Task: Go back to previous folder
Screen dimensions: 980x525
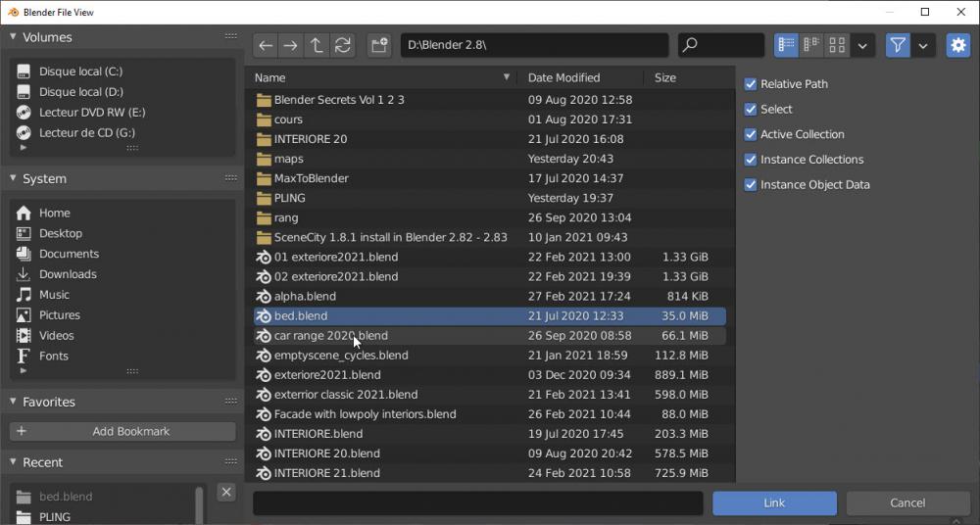Action: (266, 46)
